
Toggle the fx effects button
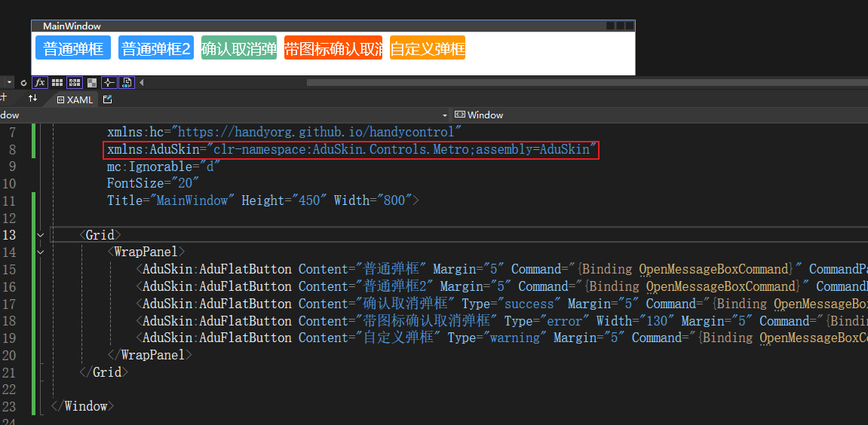40,82
